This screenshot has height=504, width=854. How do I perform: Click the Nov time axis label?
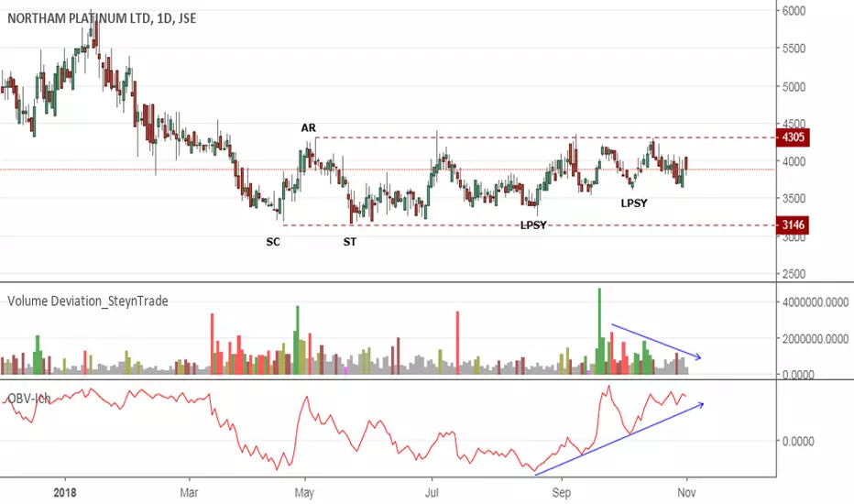tap(687, 493)
